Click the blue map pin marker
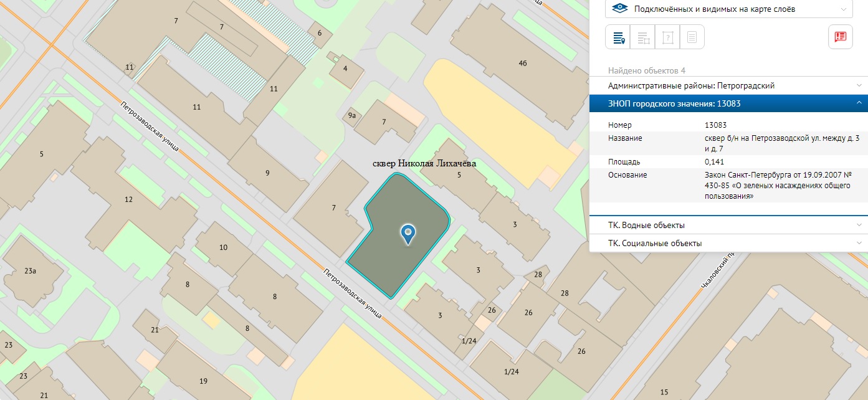This screenshot has width=868, height=400. (408, 234)
